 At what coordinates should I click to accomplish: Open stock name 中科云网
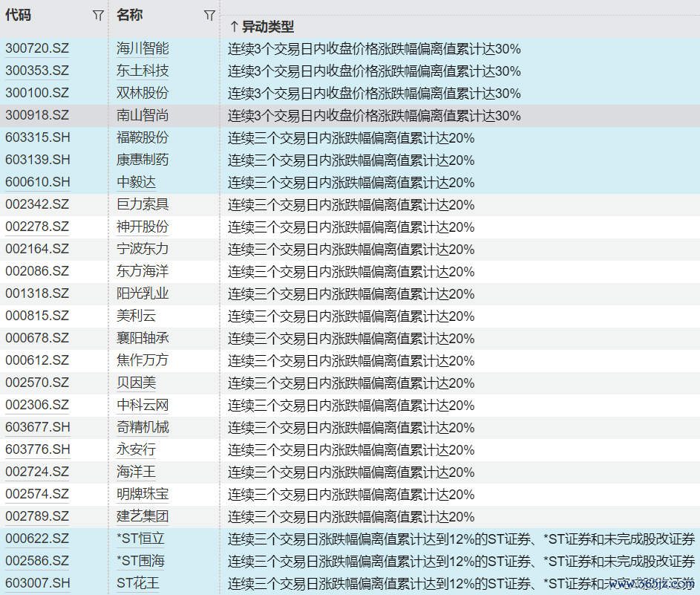pyautogui.click(x=143, y=405)
